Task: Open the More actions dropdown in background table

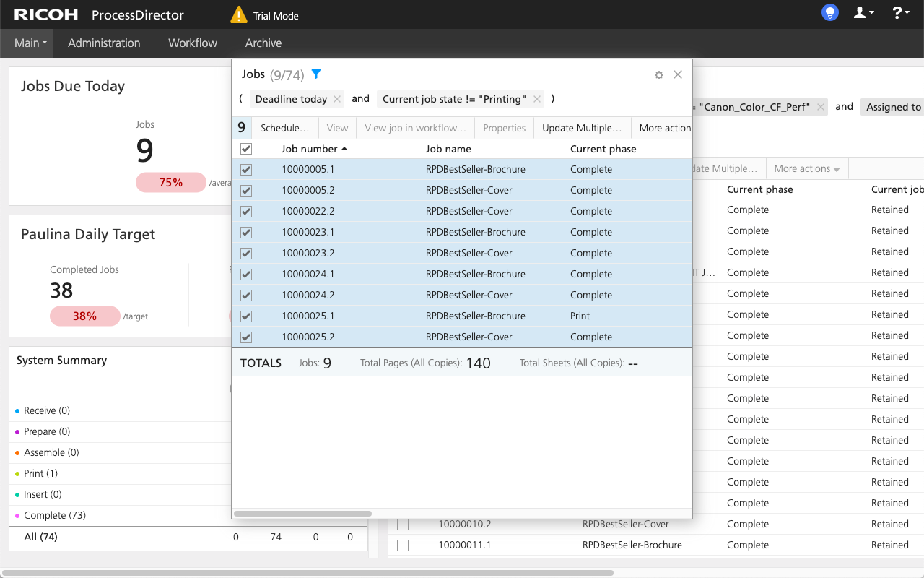Action: coord(806,169)
